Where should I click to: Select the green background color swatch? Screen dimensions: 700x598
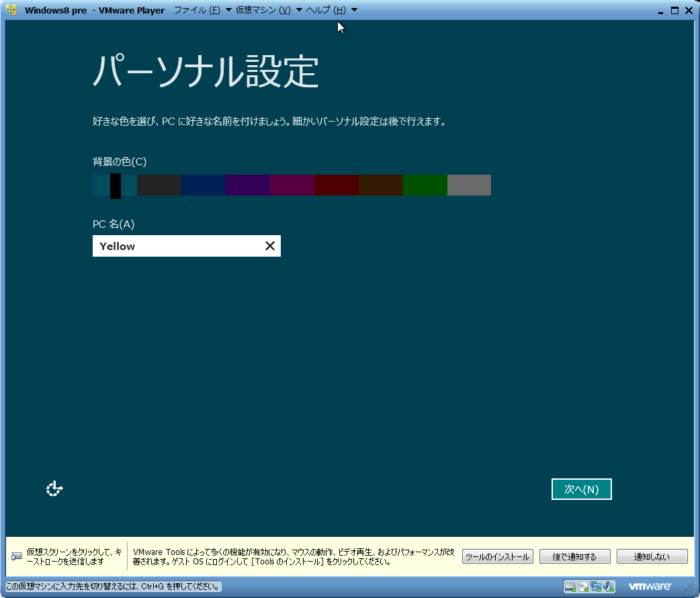coord(425,185)
